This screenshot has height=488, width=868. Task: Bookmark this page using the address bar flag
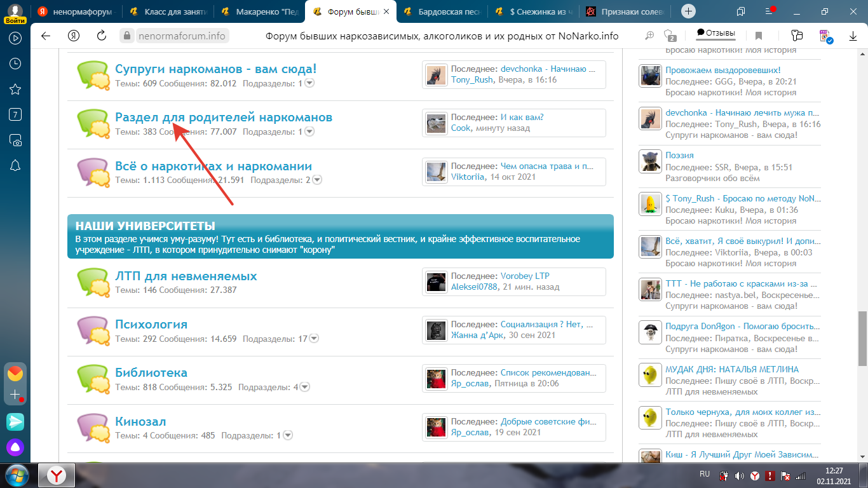(x=759, y=36)
